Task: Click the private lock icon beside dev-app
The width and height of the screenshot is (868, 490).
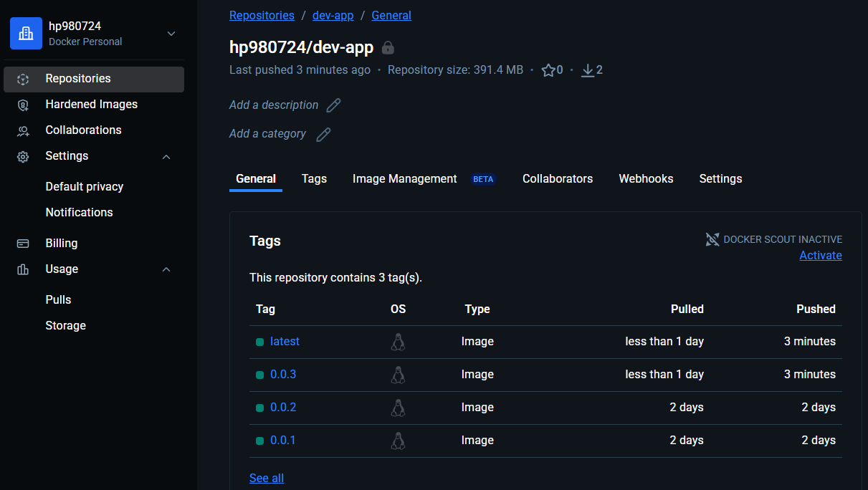Action: (388, 48)
